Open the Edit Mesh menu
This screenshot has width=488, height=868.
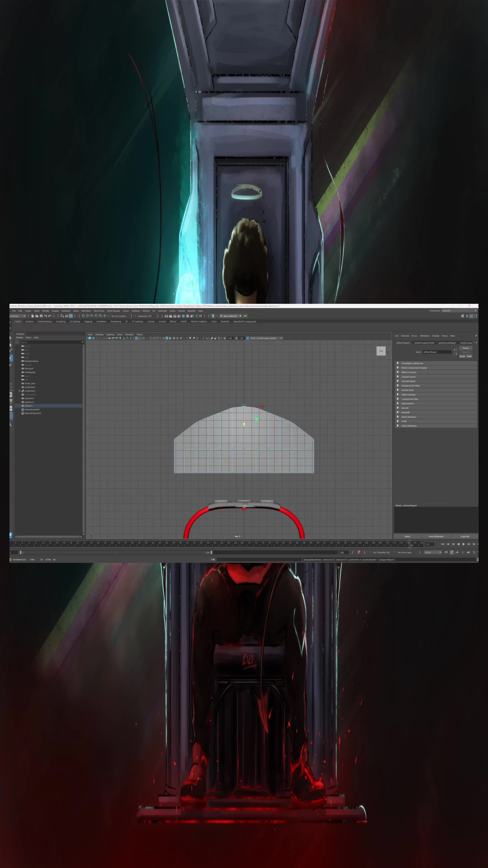(x=86, y=311)
